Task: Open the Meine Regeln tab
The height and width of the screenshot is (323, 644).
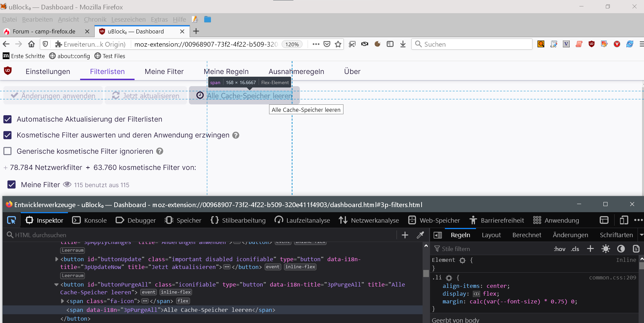Action: pyautogui.click(x=226, y=72)
